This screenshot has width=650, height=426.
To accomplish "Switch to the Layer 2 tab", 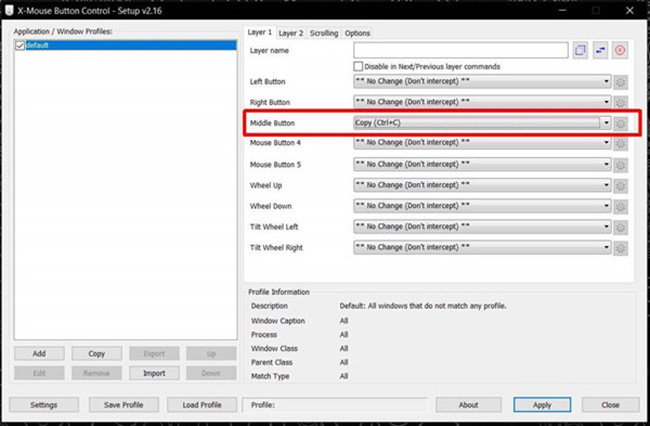I will coord(291,33).
